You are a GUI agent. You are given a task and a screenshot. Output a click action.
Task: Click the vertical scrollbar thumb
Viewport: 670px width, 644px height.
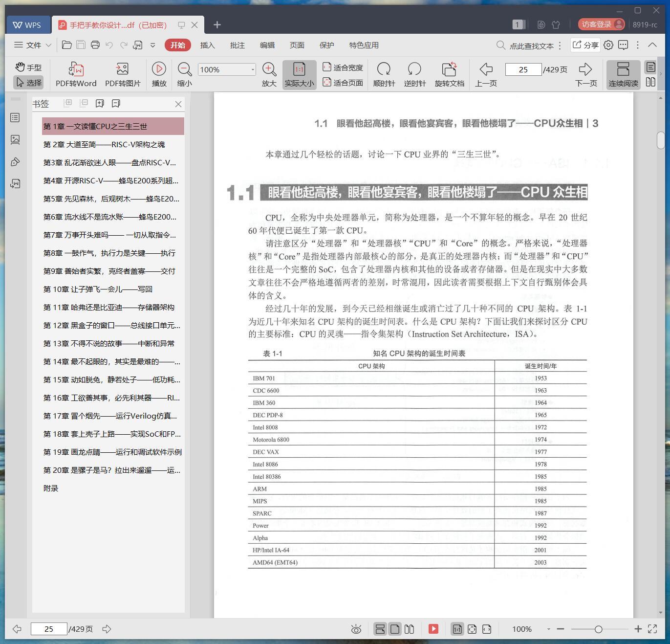[661, 140]
